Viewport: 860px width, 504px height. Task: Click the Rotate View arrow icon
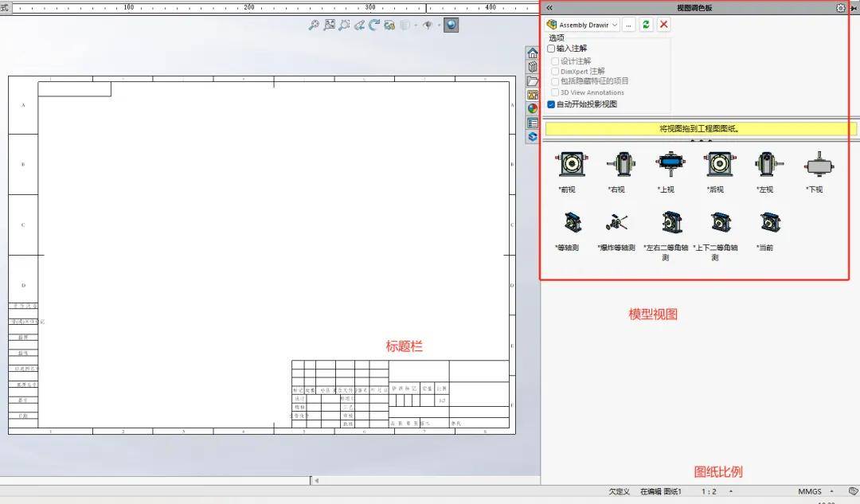point(374,25)
